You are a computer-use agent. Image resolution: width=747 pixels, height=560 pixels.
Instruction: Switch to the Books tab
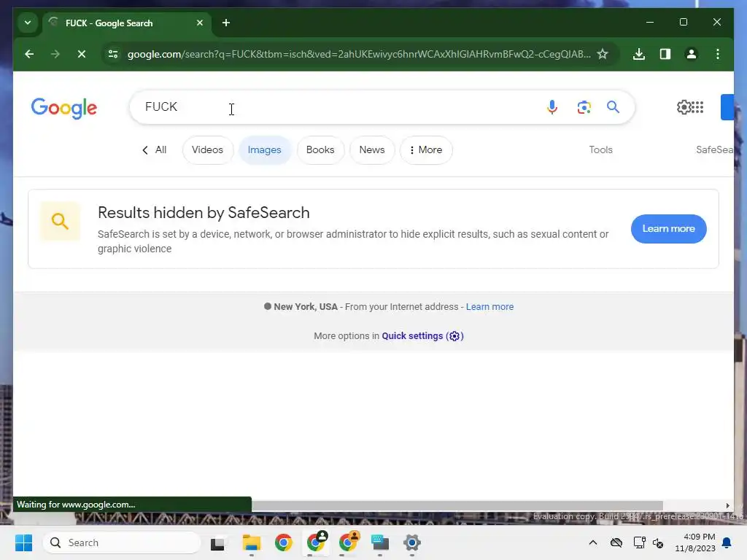[320, 150]
